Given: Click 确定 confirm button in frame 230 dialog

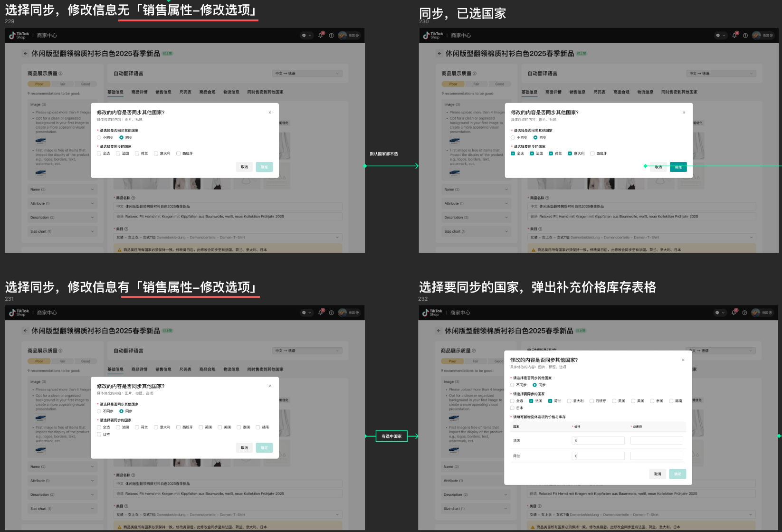Looking at the screenshot, I should tap(678, 167).
